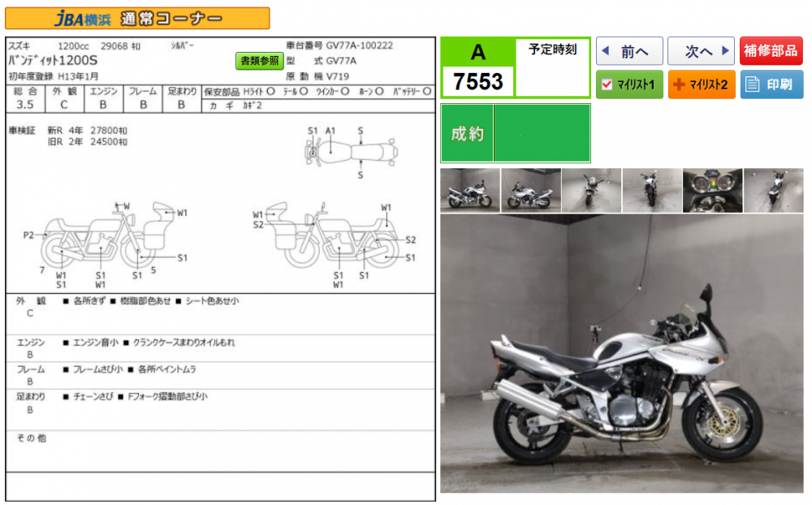Toggle マイリスト1 checkbox button

pos(629,84)
